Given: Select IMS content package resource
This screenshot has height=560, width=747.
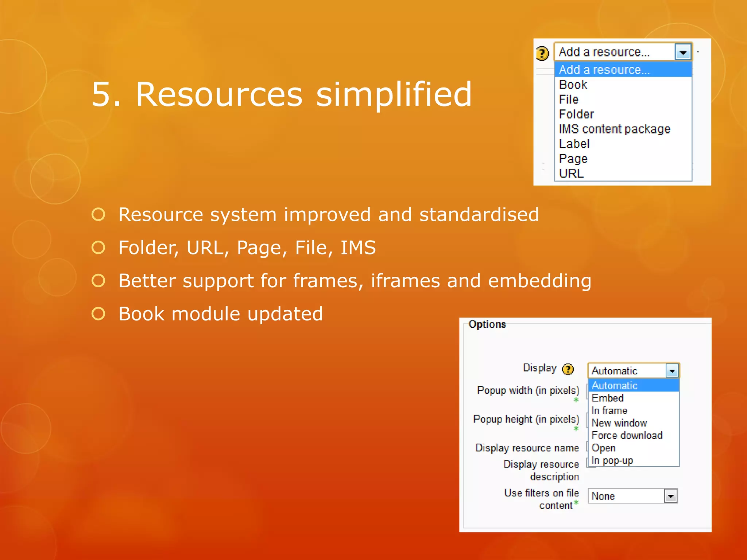Looking at the screenshot, I should pyautogui.click(x=623, y=129).
